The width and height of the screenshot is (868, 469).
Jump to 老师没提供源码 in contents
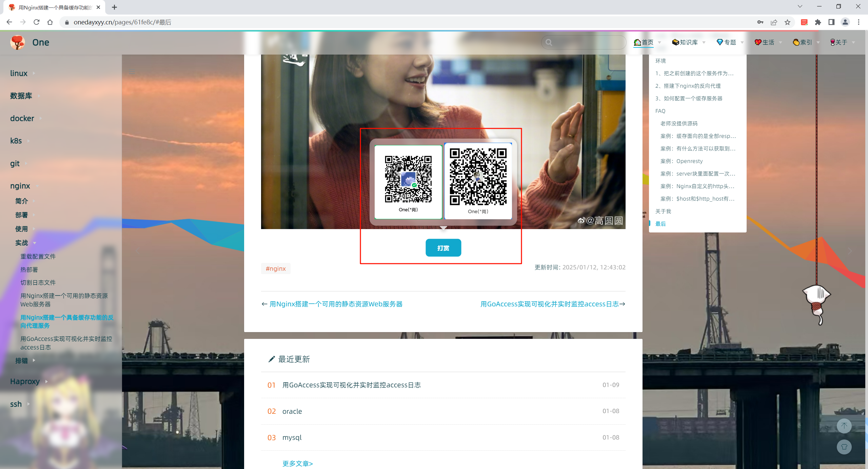(679, 123)
